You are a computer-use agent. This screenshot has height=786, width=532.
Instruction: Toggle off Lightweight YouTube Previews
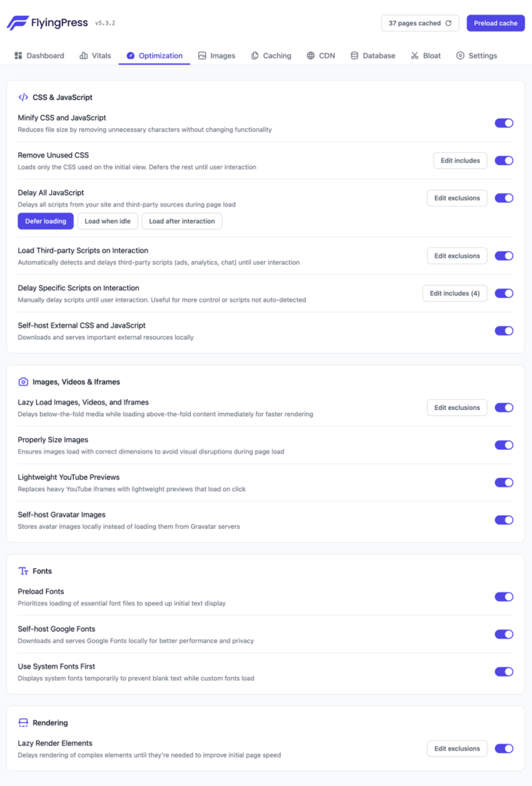(x=504, y=483)
